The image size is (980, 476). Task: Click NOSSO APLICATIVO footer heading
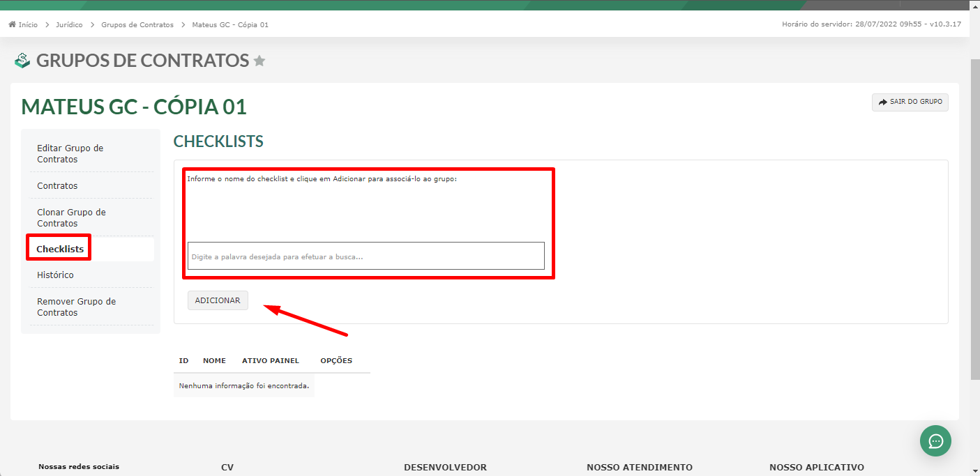tap(817, 468)
